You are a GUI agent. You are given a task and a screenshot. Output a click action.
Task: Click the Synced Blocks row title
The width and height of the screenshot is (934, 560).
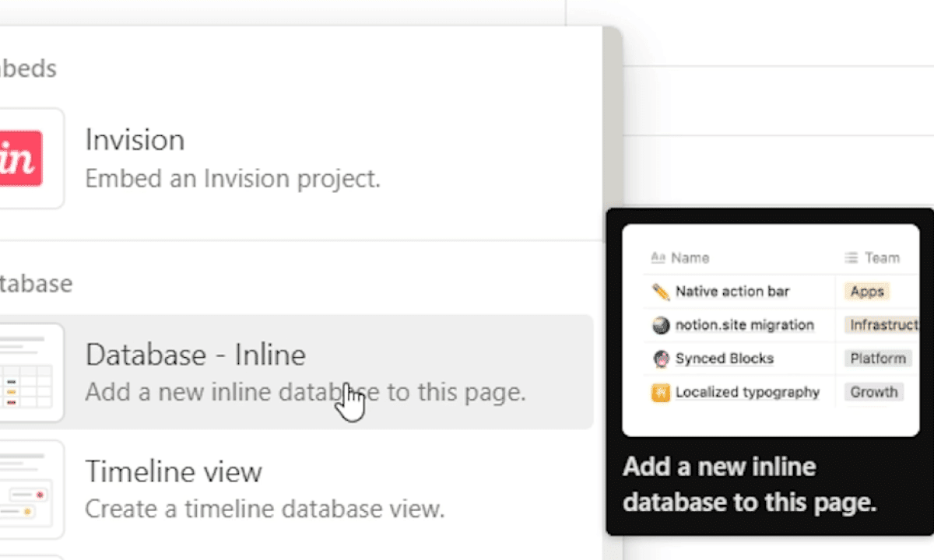[725, 359]
